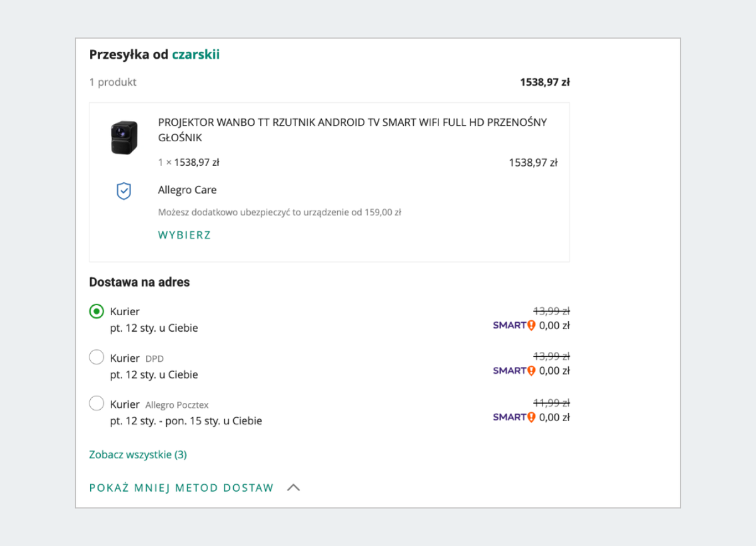Click the crossed-out 11,99 zł Pocztex price
Image resolution: width=756 pixels, height=546 pixels.
coord(551,403)
